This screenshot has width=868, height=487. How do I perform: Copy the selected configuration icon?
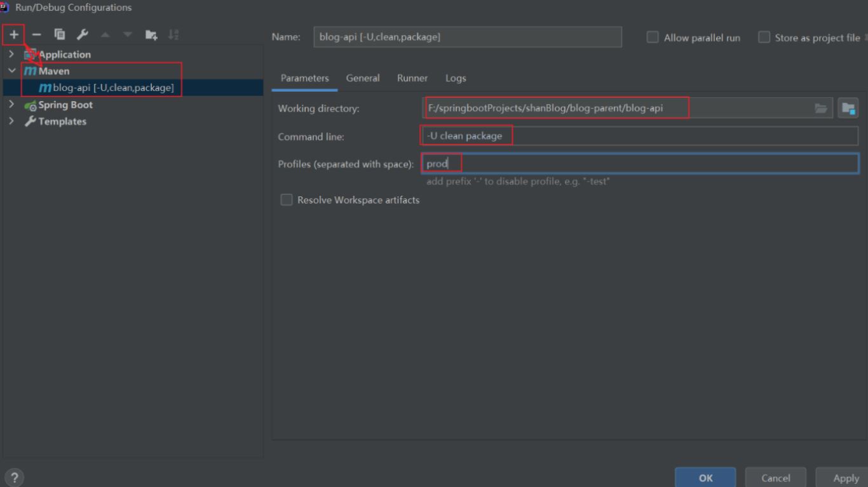(x=59, y=35)
